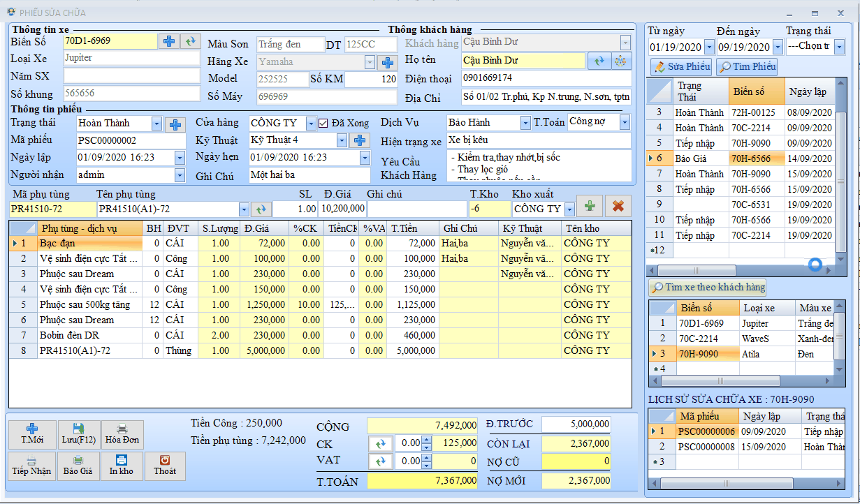Image resolution: width=860 pixels, height=504 pixels.
Task: Print invoice with Hóa Đơn button
Action: click(x=122, y=434)
